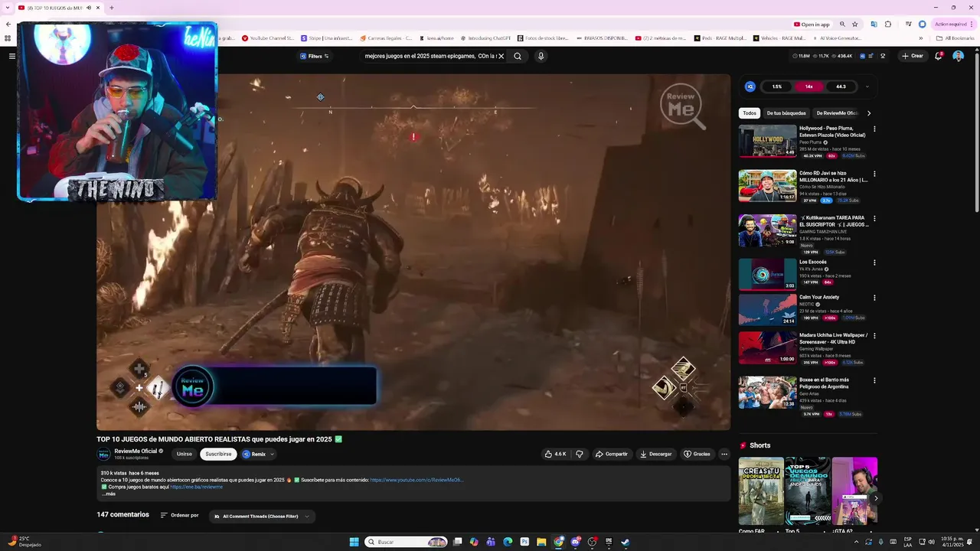980x551 pixels.
Task: Open the ReviewMe YouTube channel link in description
Action: 416,480
